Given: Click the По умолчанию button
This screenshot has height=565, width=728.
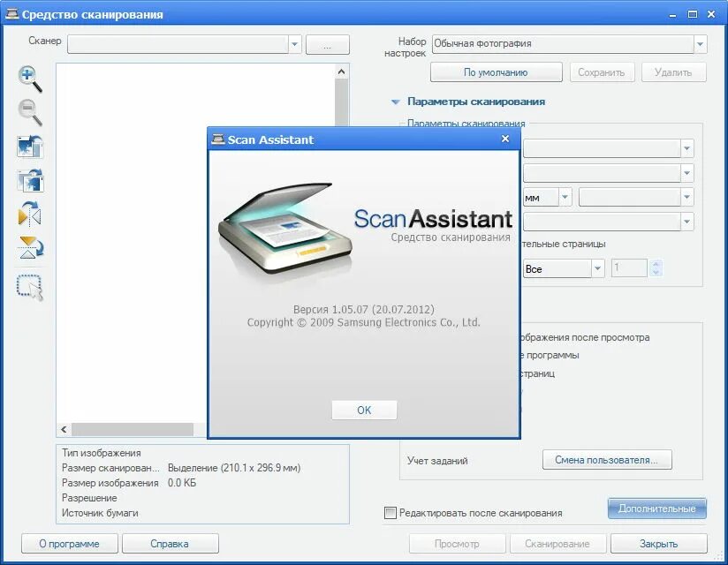Looking at the screenshot, I should click(x=496, y=72).
